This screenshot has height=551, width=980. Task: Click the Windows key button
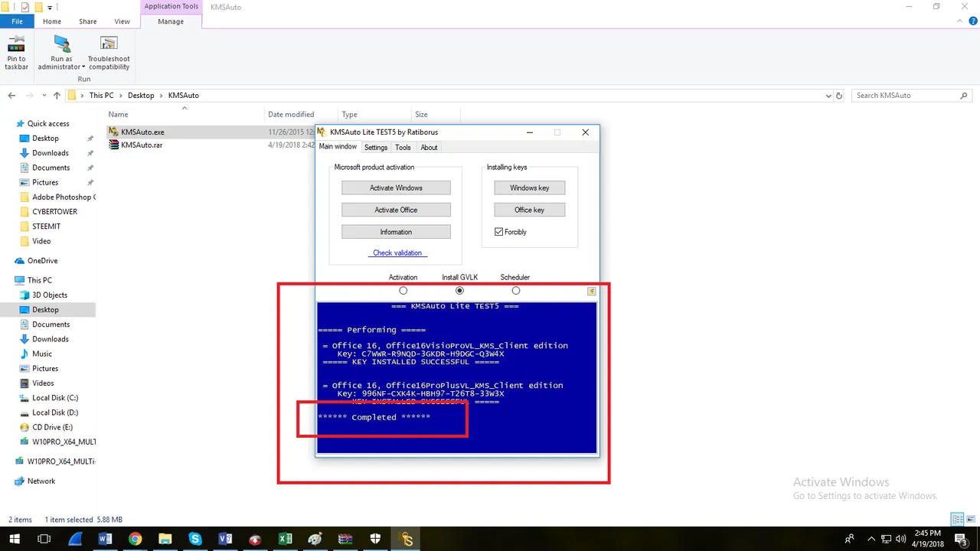[x=530, y=187]
